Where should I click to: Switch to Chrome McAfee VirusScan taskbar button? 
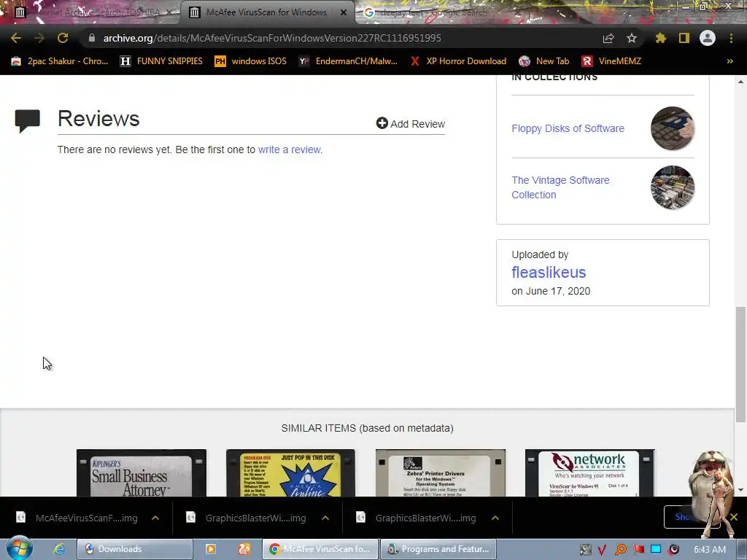[320, 549]
